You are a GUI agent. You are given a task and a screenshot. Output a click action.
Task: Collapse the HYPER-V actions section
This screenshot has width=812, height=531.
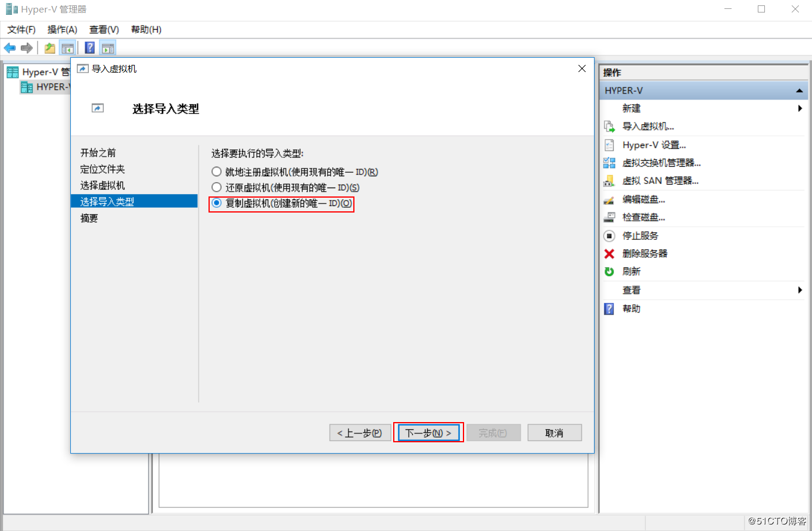[x=799, y=90]
